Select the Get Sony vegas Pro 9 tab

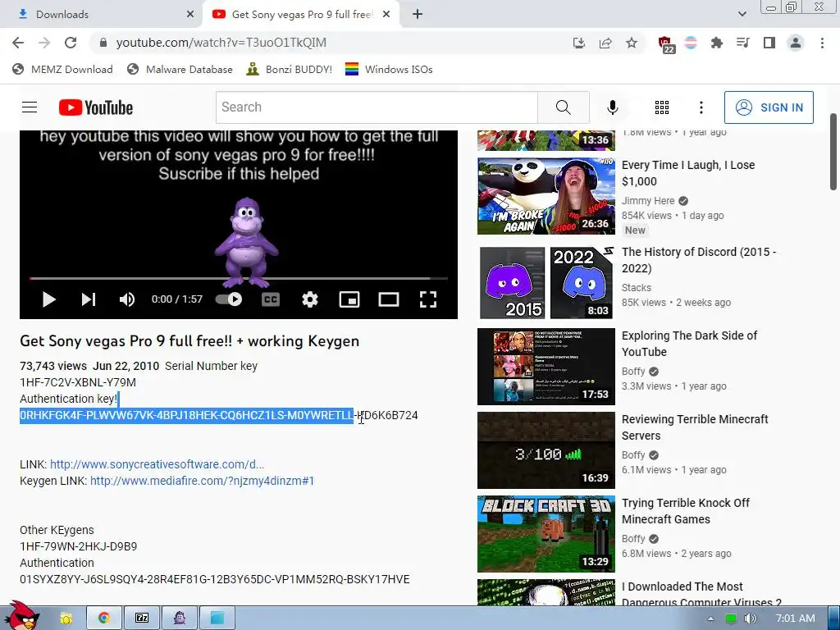click(x=302, y=15)
